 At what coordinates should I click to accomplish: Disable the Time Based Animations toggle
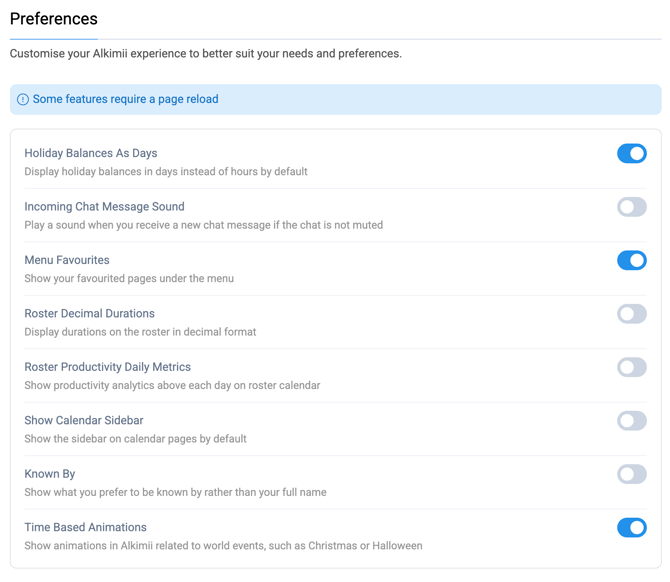click(631, 528)
